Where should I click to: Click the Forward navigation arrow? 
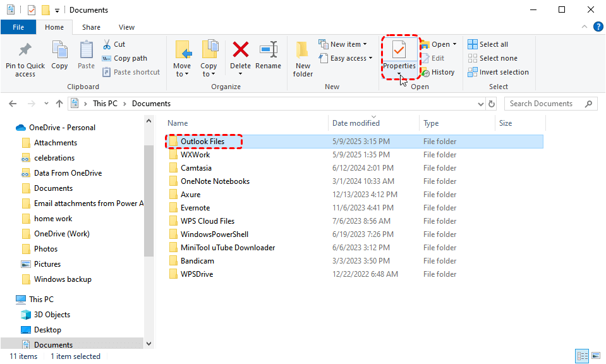(32, 104)
